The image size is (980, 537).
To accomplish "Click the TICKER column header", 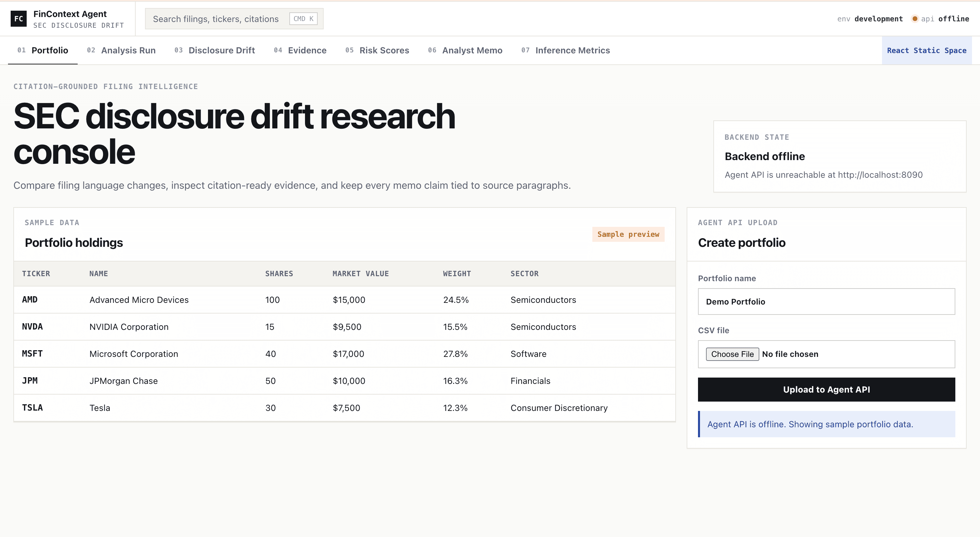I will tap(36, 273).
